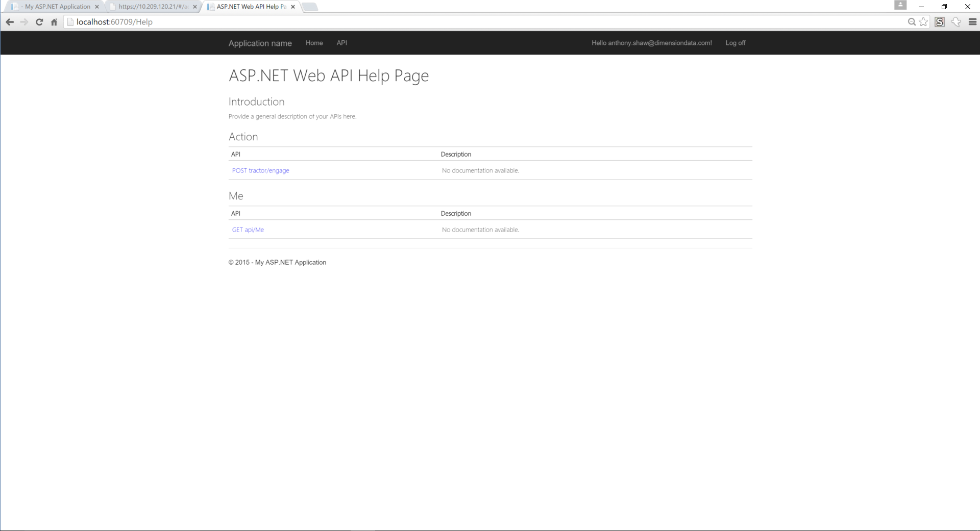Image resolution: width=980 pixels, height=531 pixels.
Task: Navigate back using the back arrow
Action: [9, 22]
